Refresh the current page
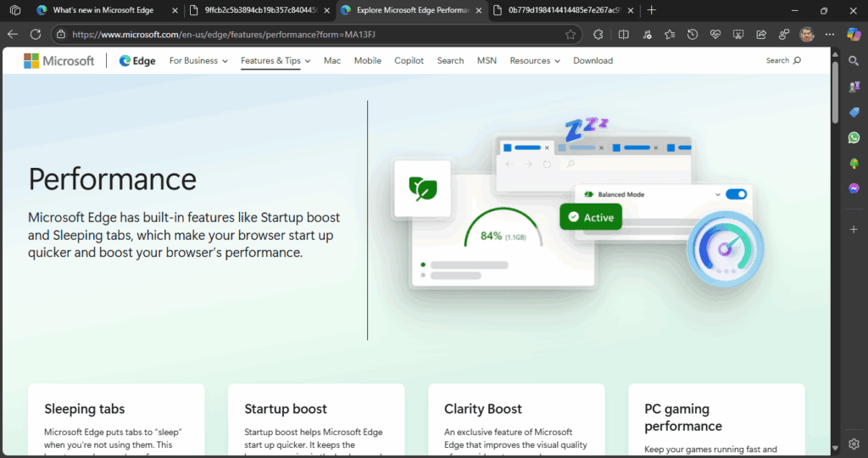The width and height of the screenshot is (868, 458). [36, 34]
